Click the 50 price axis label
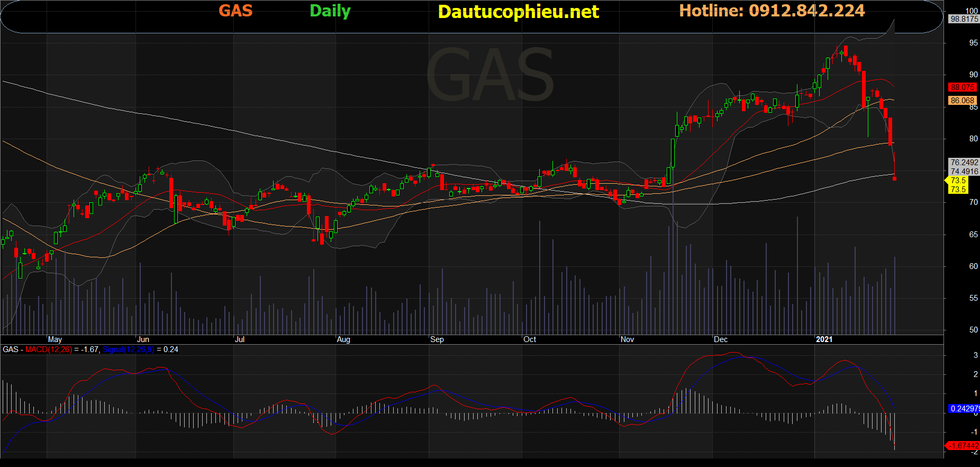This screenshot has height=467, width=980. [973, 330]
